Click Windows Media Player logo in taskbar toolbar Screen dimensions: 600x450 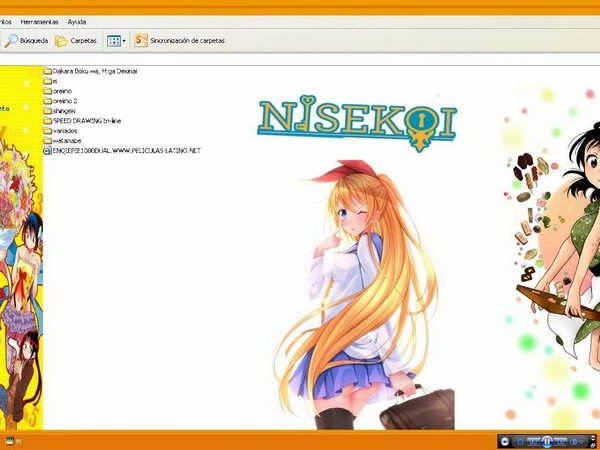505,442
